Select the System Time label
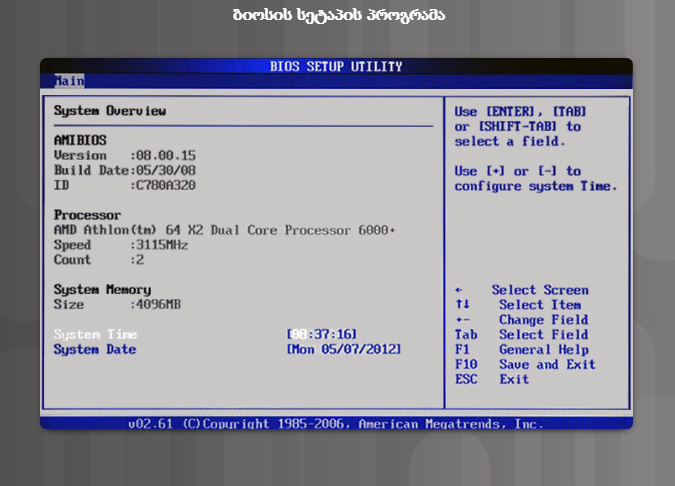Viewport: 675px width, 486px height. 95,334
